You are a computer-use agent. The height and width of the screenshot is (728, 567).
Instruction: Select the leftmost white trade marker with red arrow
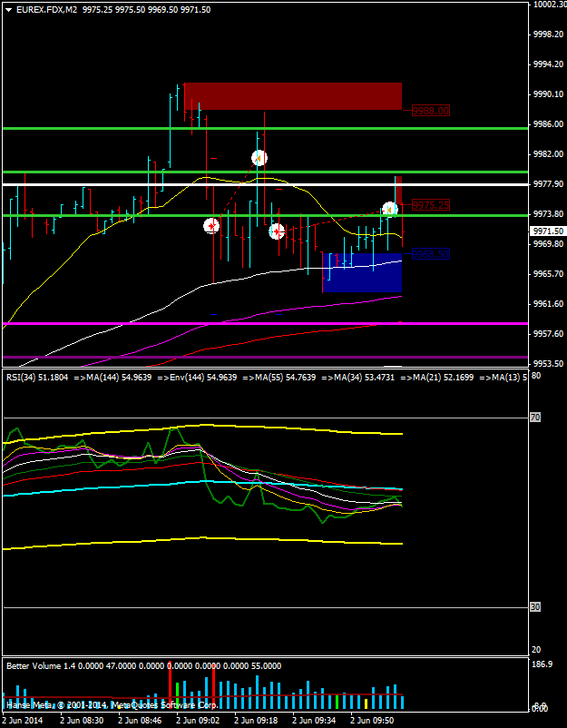[211, 225]
